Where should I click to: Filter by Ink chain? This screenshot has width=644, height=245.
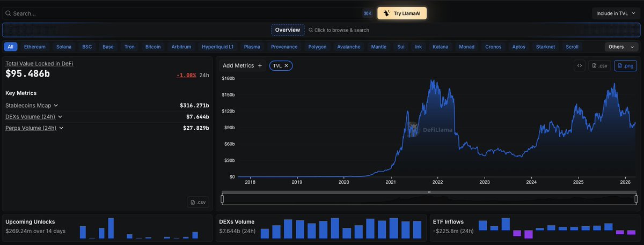tap(419, 47)
